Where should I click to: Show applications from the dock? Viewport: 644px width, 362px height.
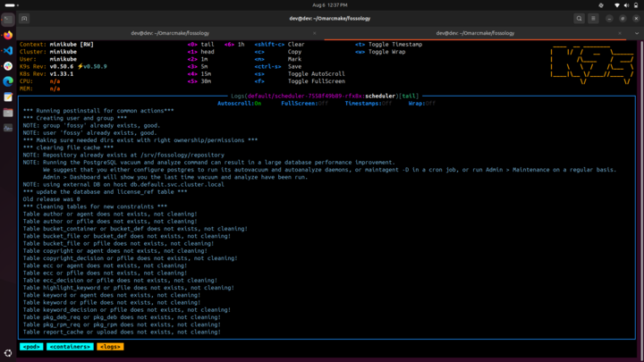point(8,353)
